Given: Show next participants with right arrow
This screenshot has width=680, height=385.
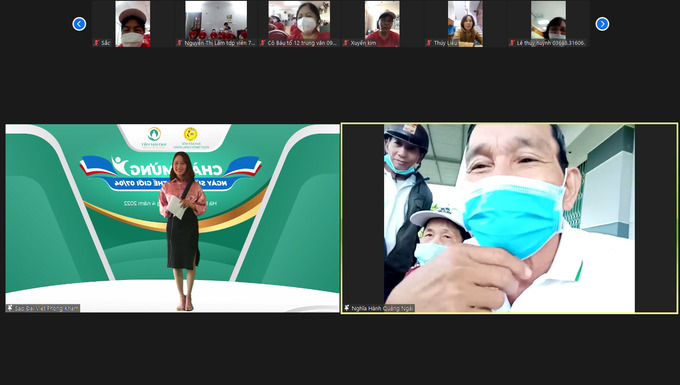Looking at the screenshot, I should click(602, 24).
